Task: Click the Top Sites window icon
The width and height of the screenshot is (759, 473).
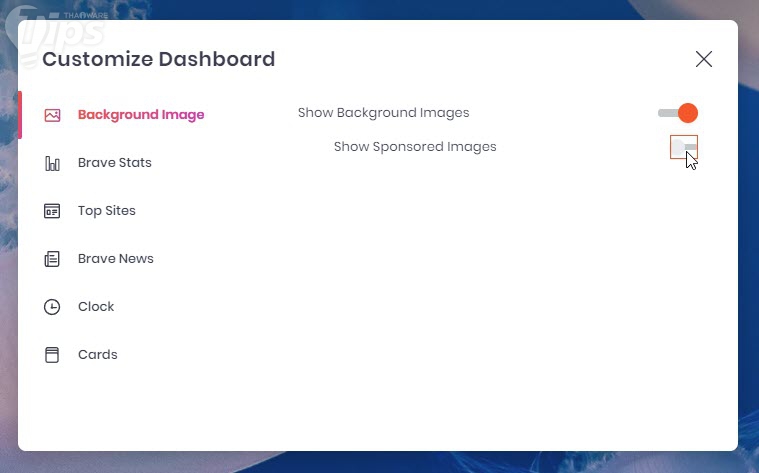Action: tap(52, 211)
